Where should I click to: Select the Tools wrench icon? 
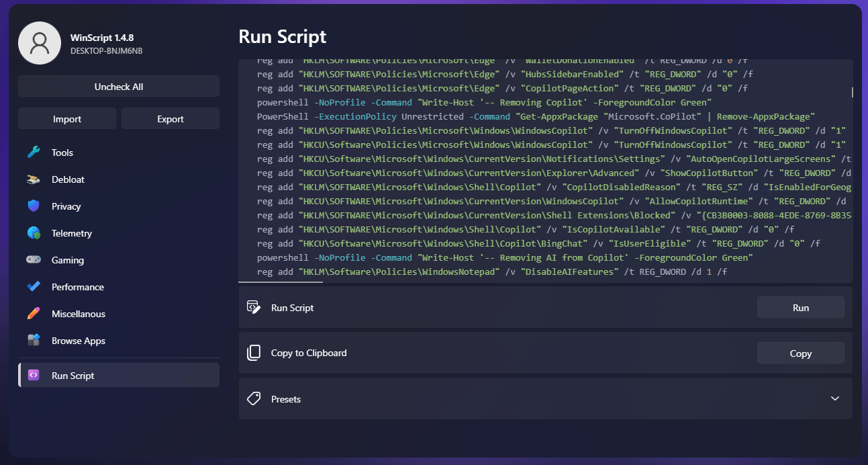35,153
